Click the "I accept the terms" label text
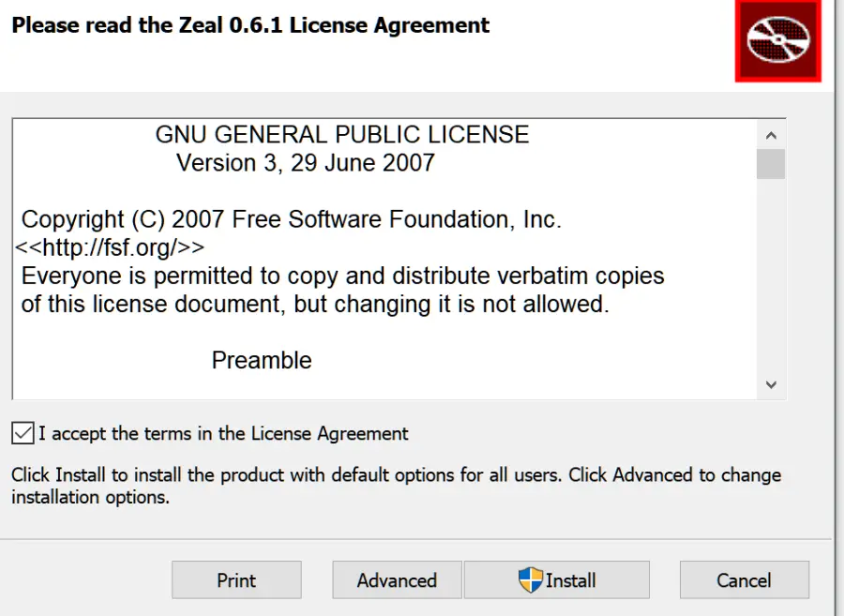This screenshot has width=844, height=616. [x=223, y=433]
